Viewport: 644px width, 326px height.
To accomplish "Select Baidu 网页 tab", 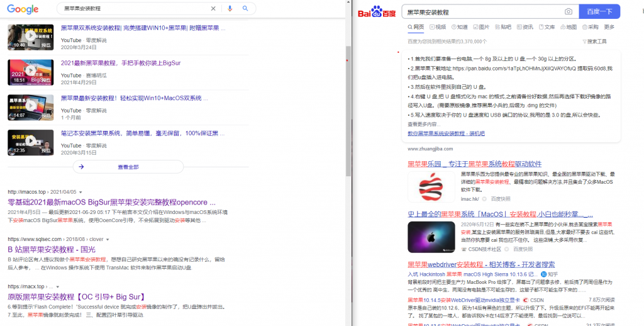I will click(416, 27).
